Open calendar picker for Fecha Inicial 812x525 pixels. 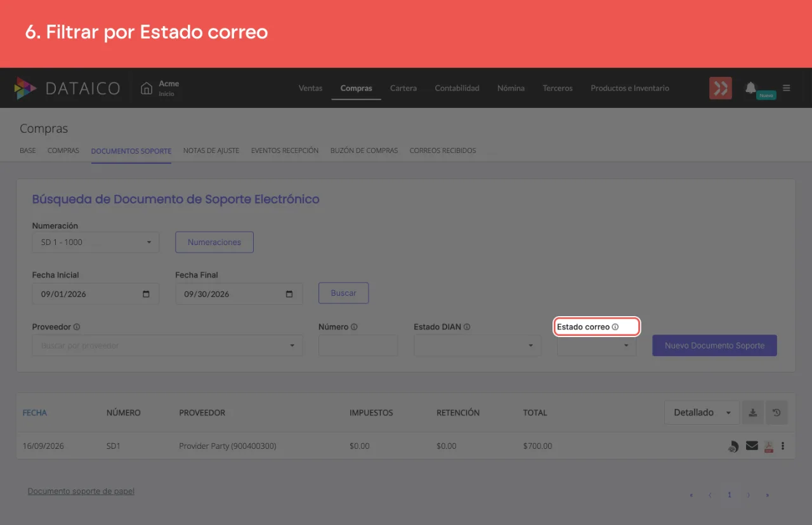point(147,295)
